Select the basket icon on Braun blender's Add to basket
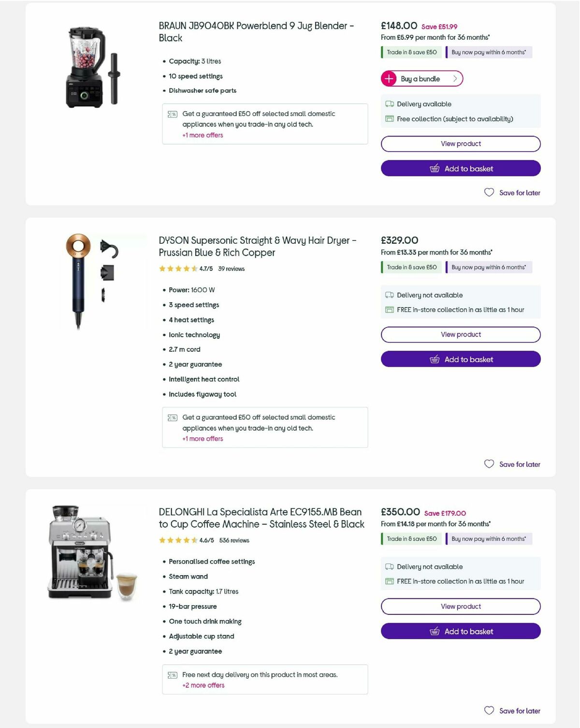 pos(435,168)
